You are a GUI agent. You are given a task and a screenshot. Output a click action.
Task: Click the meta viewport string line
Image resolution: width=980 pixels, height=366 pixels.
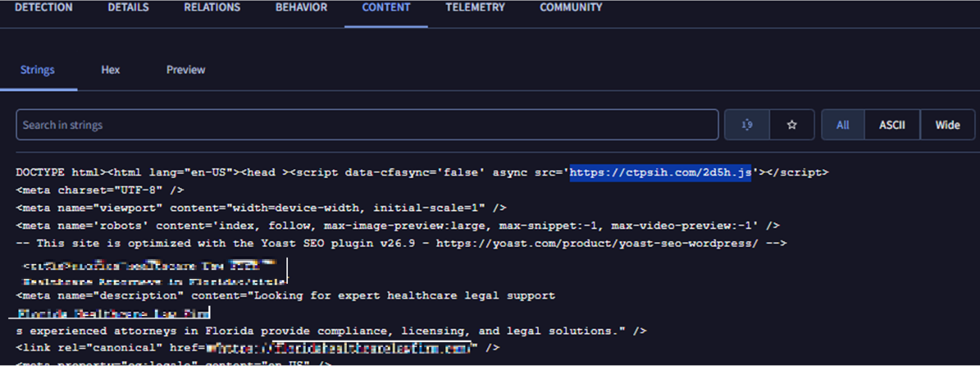tap(261, 207)
